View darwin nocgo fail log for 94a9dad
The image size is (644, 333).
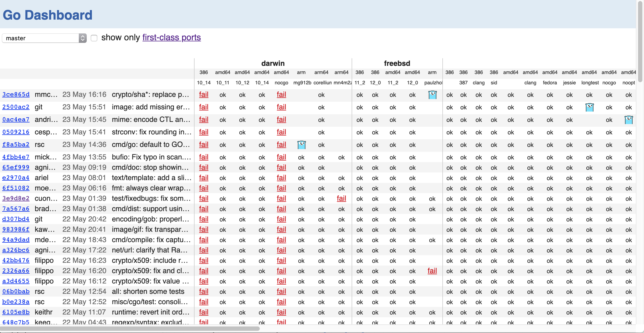(281, 240)
